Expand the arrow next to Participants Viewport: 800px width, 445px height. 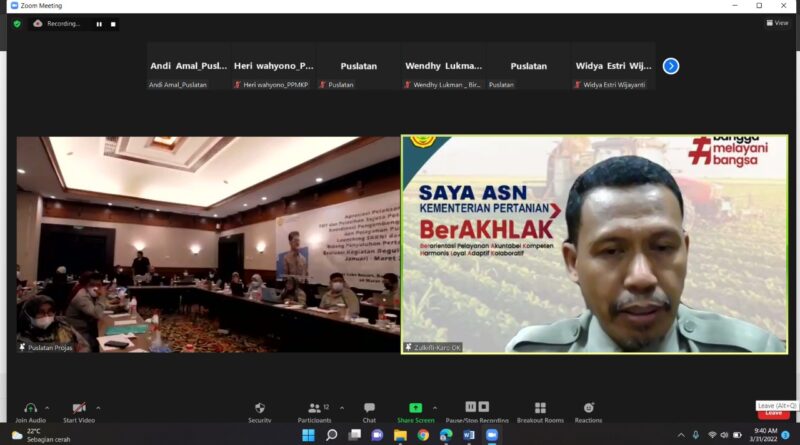point(342,408)
